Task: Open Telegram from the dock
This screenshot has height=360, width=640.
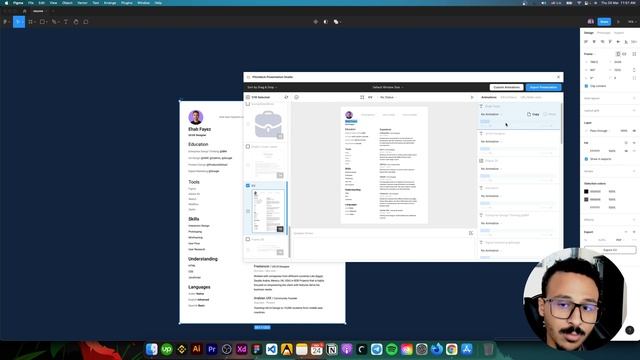Action: coord(376,349)
